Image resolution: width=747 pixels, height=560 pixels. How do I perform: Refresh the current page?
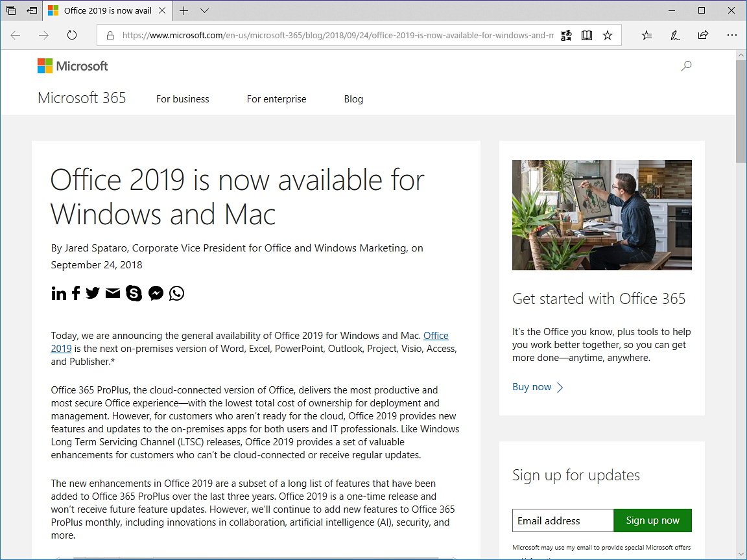(x=71, y=35)
